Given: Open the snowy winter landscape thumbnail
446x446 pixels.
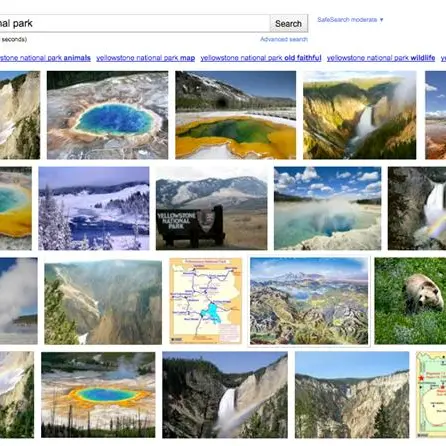Looking at the screenshot, I should 94,208.
